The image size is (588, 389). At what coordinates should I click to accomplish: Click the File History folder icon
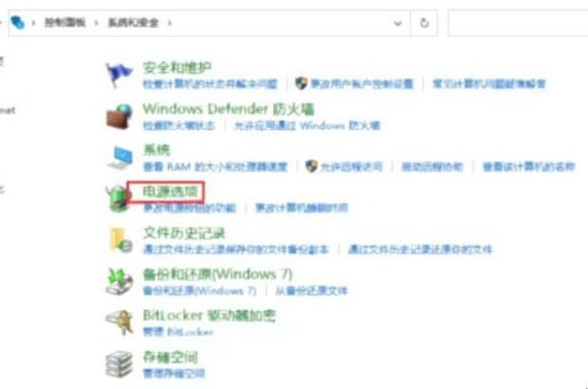[x=120, y=240]
